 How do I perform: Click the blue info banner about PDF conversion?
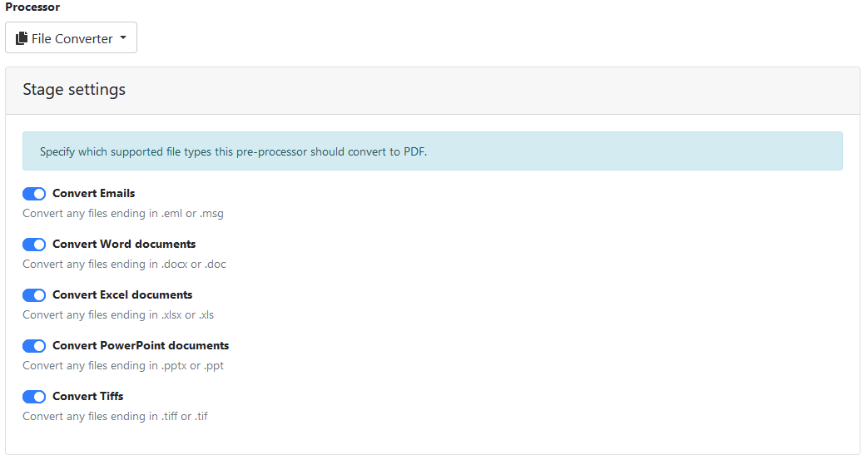point(432,151)
